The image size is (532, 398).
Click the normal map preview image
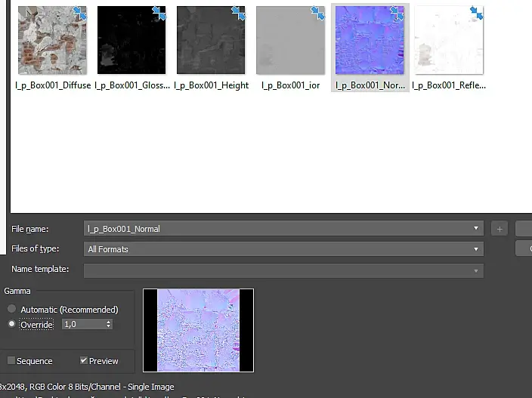tap(199, 330)
